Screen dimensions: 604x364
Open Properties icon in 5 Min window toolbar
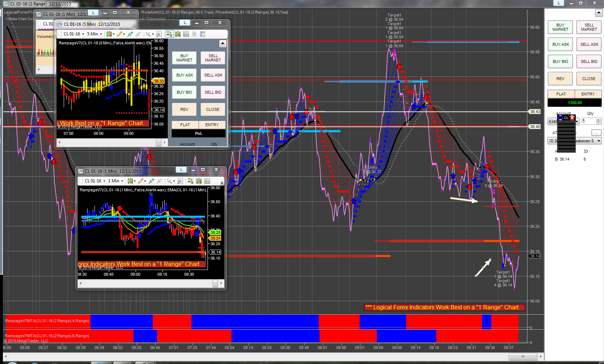[x=203, y=34]
